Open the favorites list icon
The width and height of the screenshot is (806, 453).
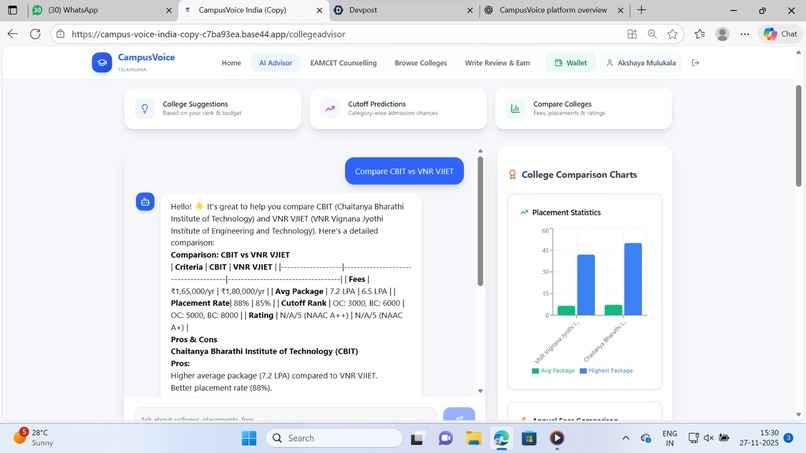(x=700, y=34)
